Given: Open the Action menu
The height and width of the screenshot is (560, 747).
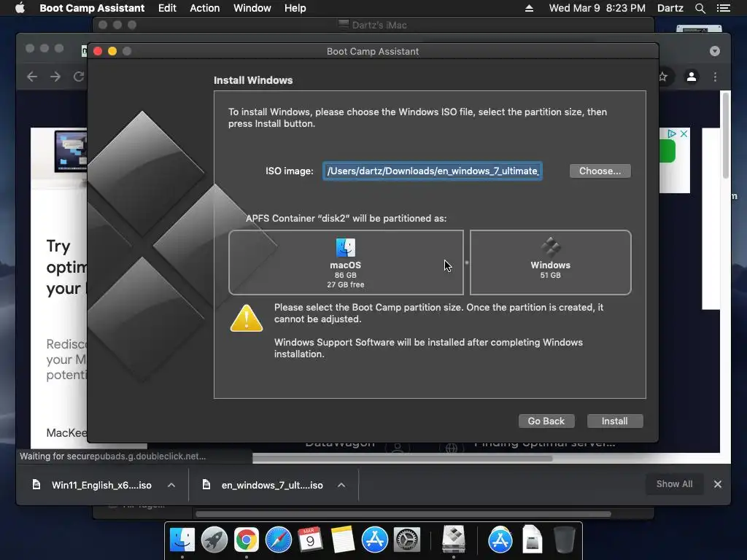Looking at the screenshot, I should 205,8.
